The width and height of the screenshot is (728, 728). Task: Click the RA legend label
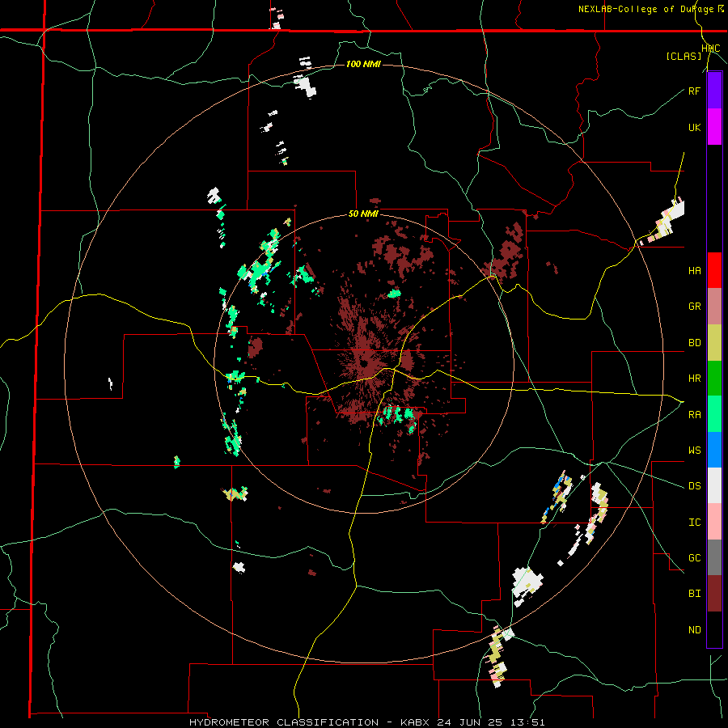click(x=695, y=415)
